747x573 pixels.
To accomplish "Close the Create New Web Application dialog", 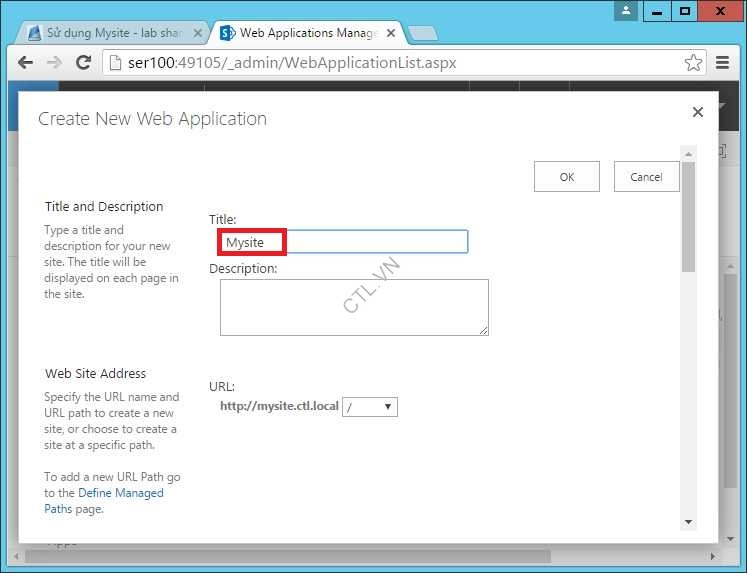I will pyautogui.click(x=697, y=112).
